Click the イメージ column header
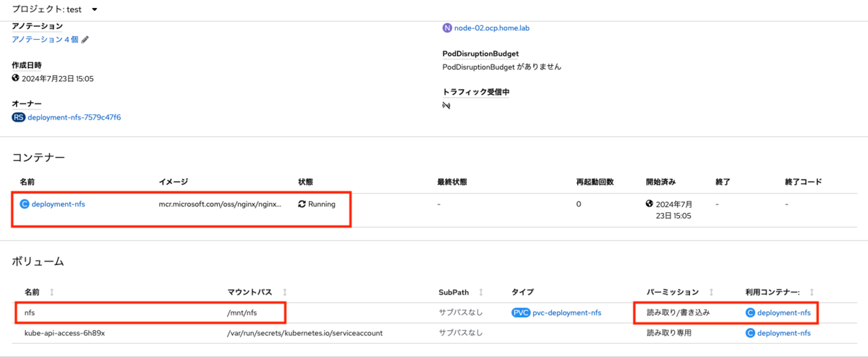Screen dimensions: 868x357 (174, 181)
